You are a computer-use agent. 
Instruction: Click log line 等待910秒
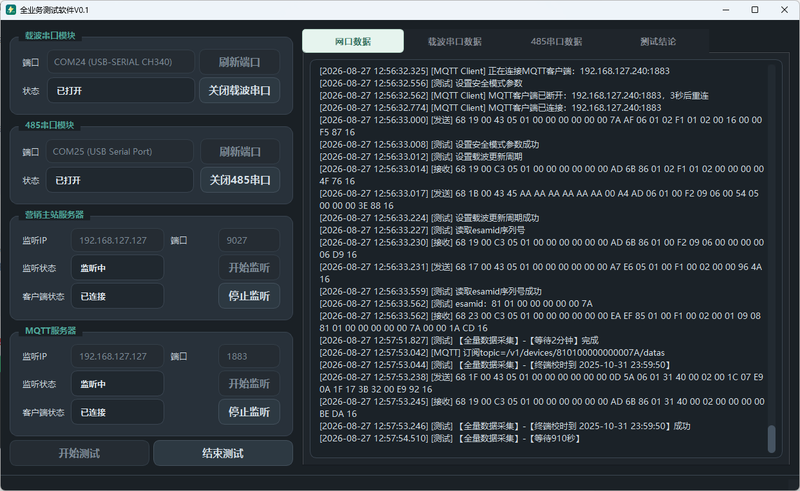click(449, 438)
